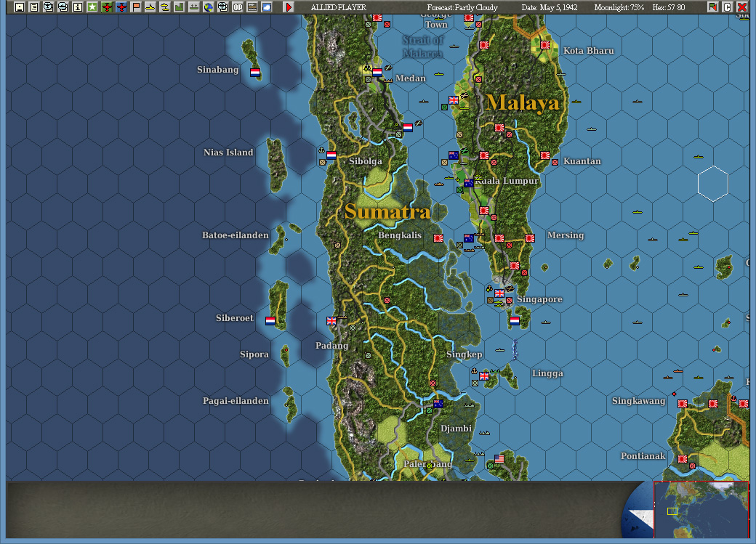Save the game using the disk icon

coord(19,6)
